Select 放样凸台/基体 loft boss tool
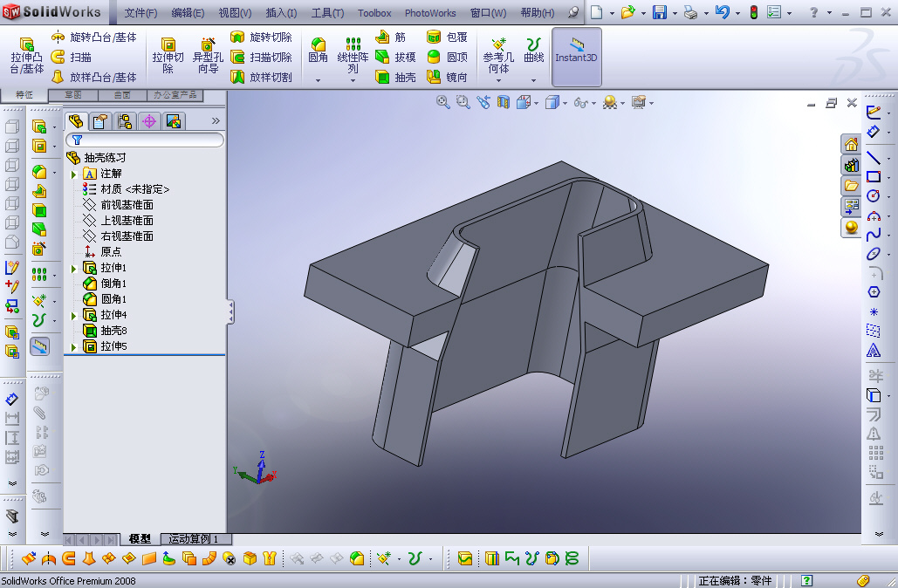 pos(94,77)
